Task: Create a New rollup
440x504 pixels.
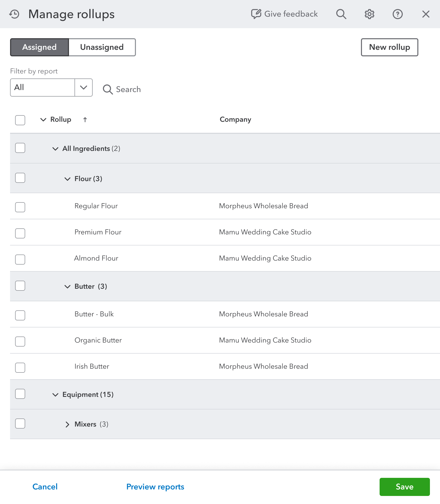Action: (x=389, y=47)
